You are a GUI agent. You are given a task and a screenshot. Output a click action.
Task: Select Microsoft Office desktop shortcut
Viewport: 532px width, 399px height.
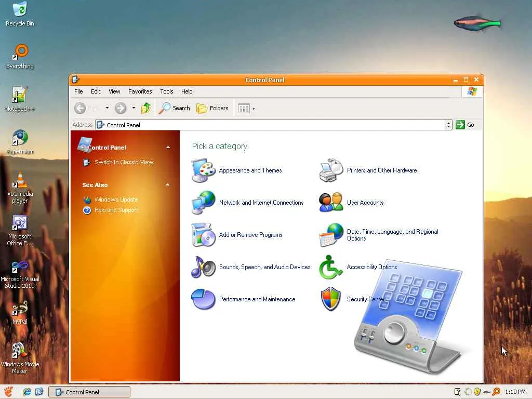(x=20, y=230)
